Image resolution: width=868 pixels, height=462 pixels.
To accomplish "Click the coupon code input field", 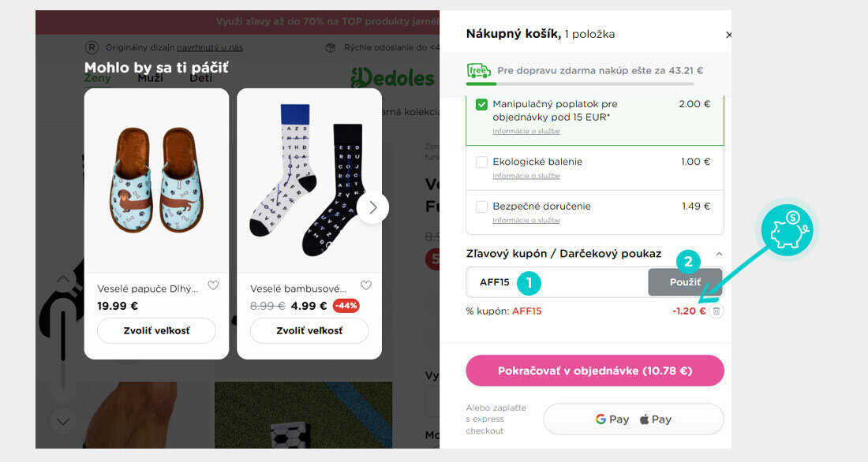I will click(557, 282).
